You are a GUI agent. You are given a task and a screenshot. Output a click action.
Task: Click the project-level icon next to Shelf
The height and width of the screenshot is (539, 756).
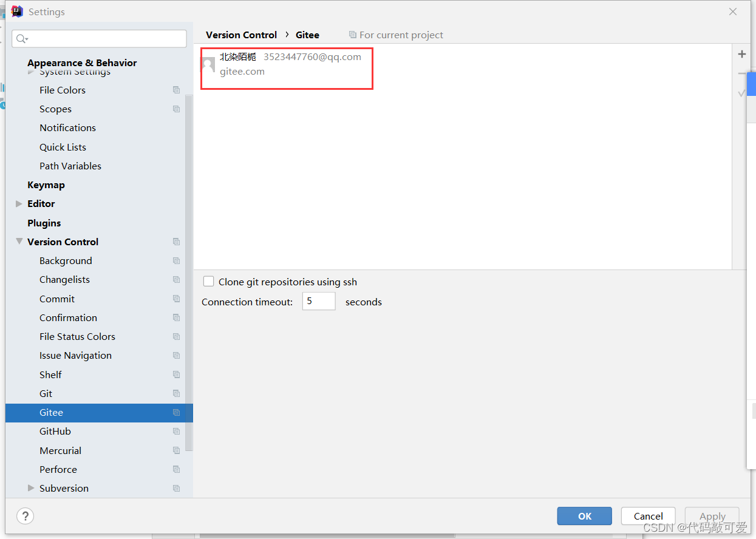176,375
